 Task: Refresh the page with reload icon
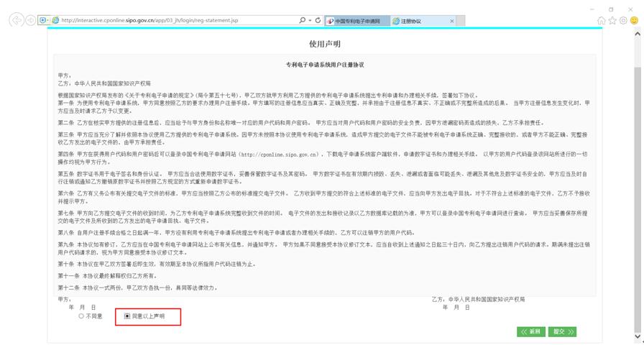pyautogui.click(x=318, y=21)
